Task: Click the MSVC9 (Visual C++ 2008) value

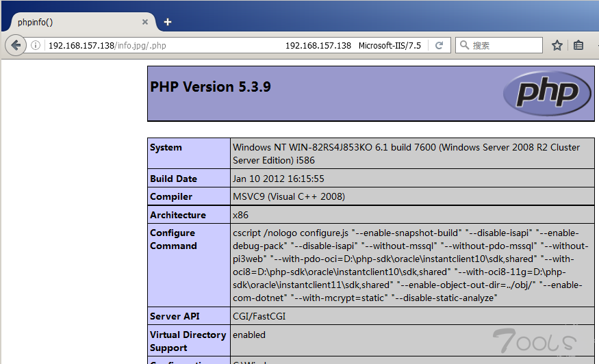Action: [289, 196]
